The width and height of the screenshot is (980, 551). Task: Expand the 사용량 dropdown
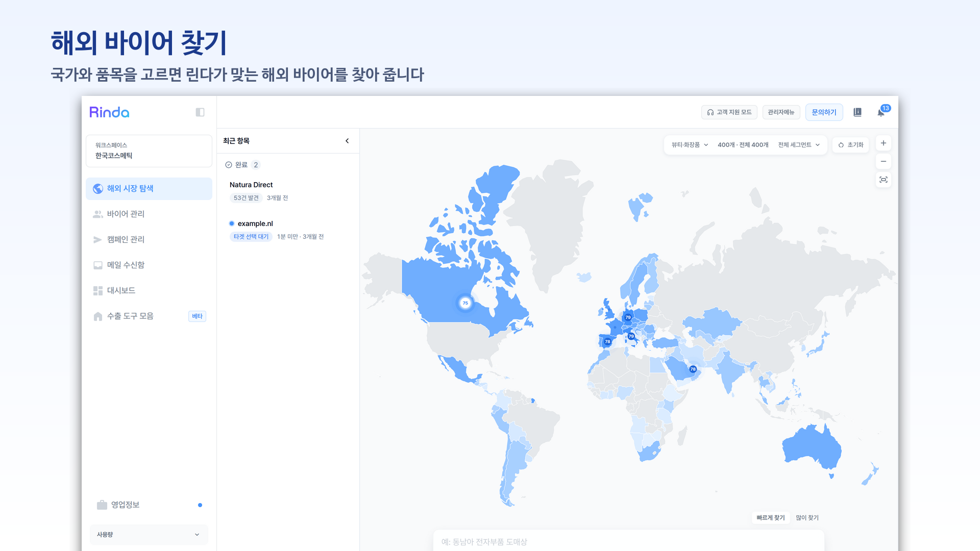(x=149, y=534)
